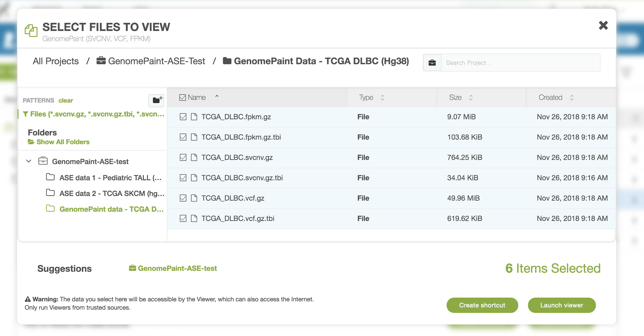
Task: Click the 49.96 MiB size cell
Action: (x=463, y=198)
